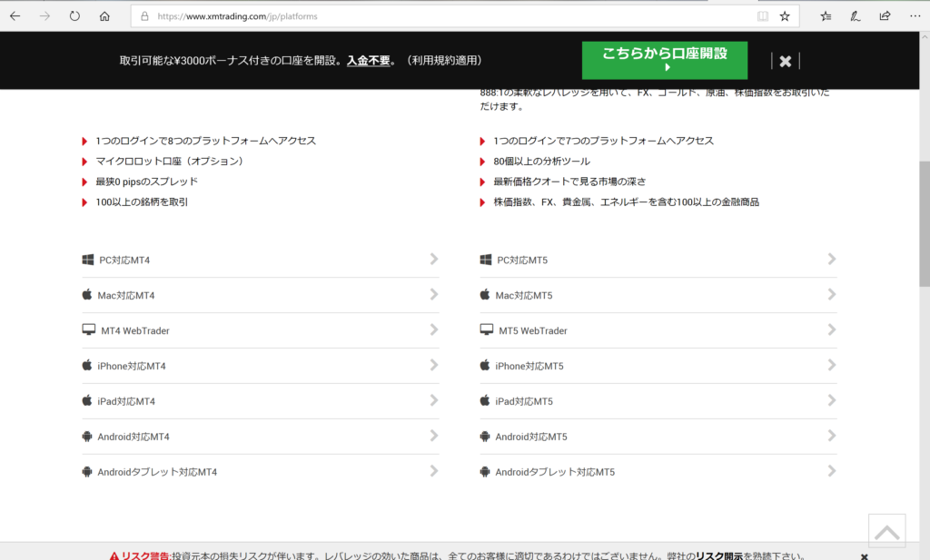Click Android icon beside Androidタブレット対応MT4
This screenshot has height=560, width=930.
pyautogui.click(x=87, y=472)
